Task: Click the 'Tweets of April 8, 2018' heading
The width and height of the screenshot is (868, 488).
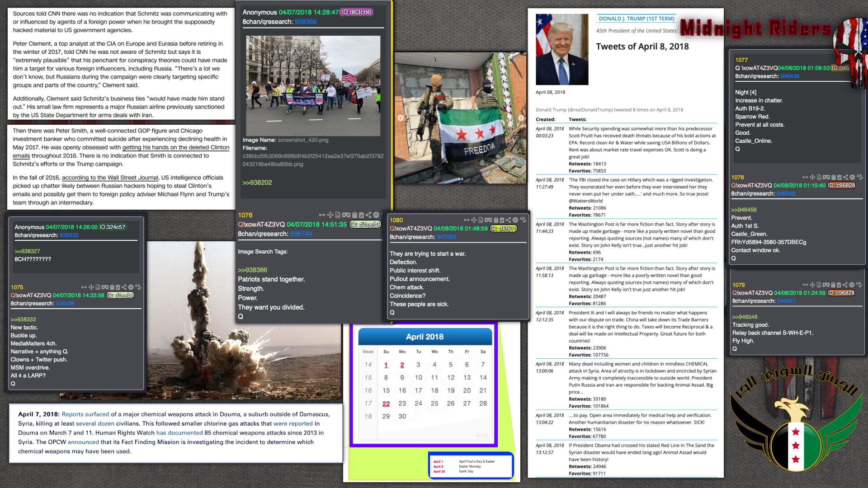Action: coord(642,47)
